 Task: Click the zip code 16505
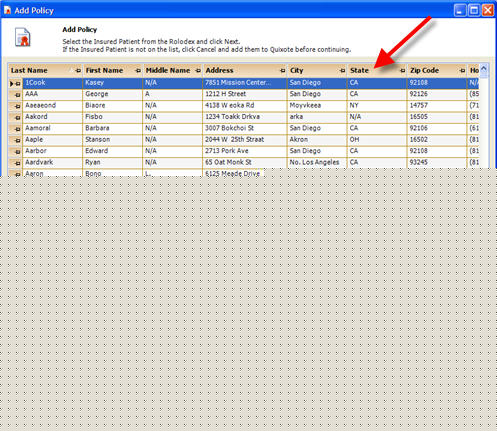point(419,117)
